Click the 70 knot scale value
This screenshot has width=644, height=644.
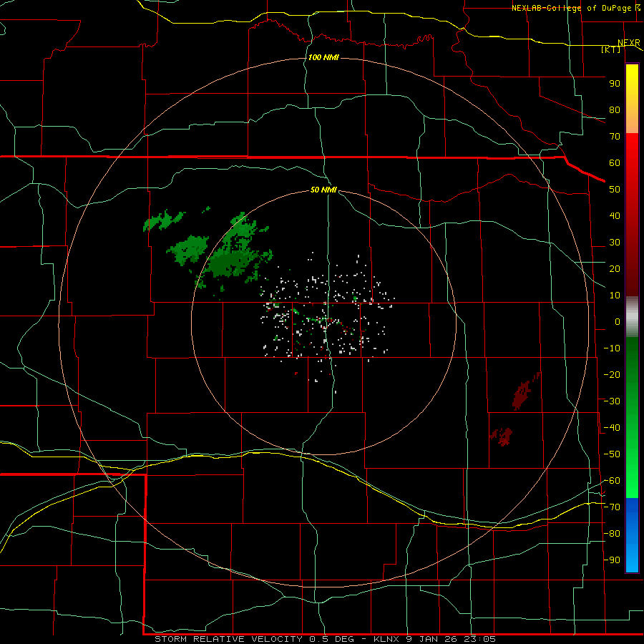click(x=615, y=137)
